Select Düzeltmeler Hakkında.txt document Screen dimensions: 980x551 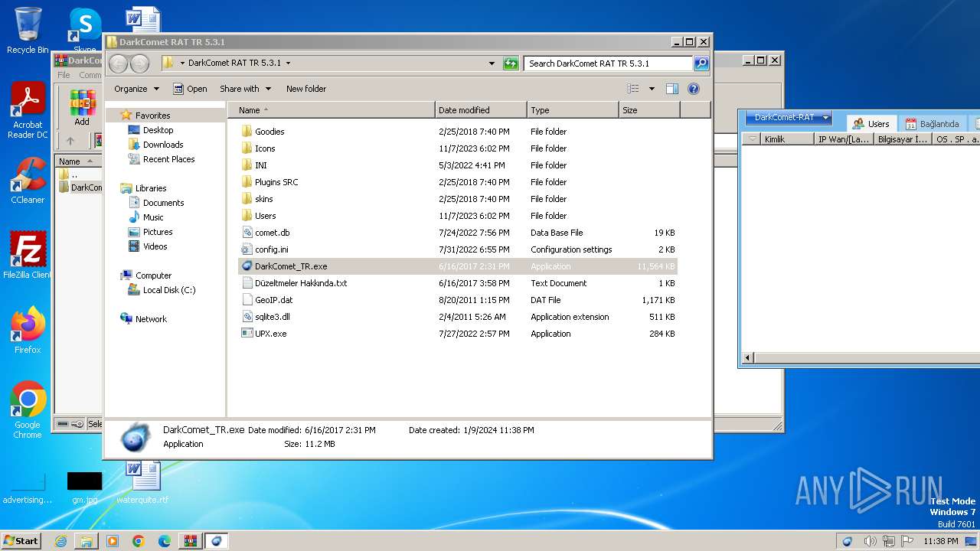click(x=300, y=283)
